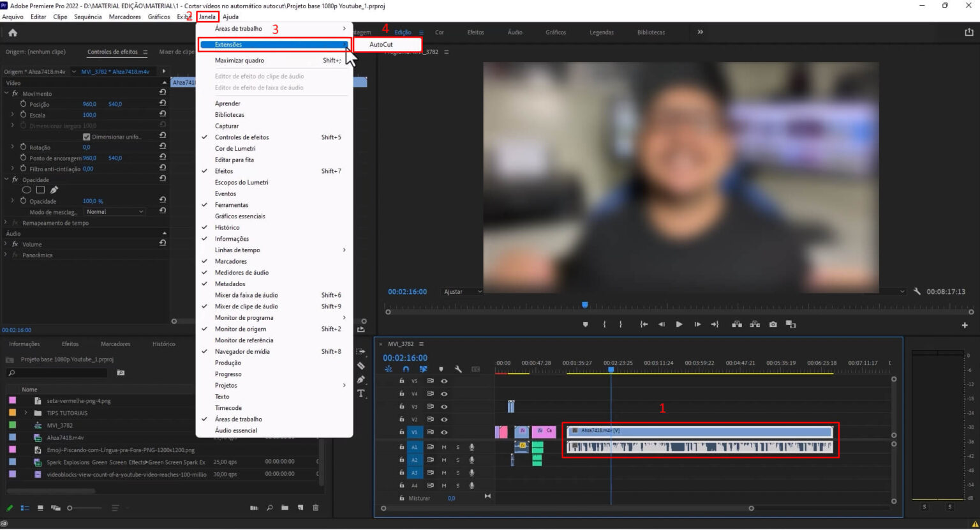Viewport: 980px width, 530px height.
Task: Mute the A1 audio track
Action: click(444, 447)
